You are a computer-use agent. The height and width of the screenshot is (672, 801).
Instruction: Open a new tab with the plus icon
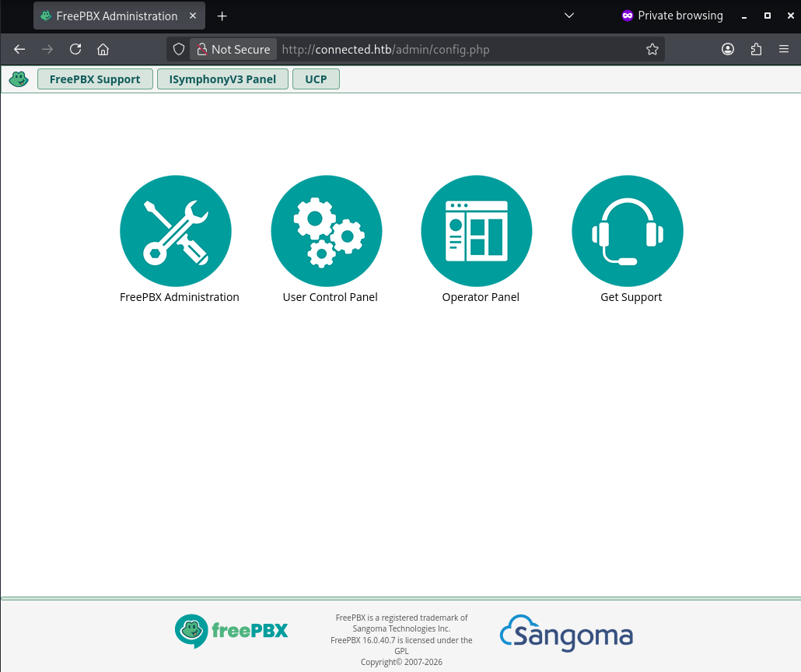222,16
